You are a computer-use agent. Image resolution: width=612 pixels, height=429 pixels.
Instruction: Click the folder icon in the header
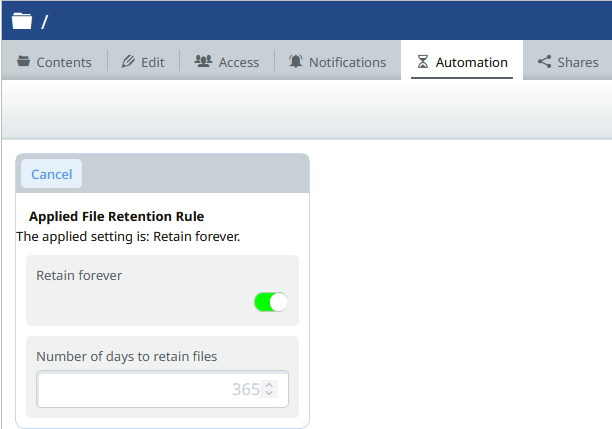22,21
